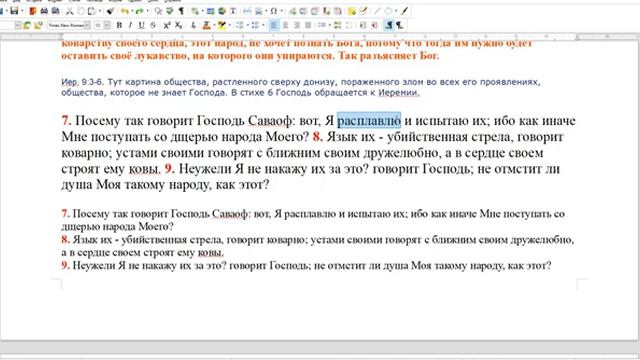Insert a line shape
This screenshot has width=640, height=360.
pos(378,11)
